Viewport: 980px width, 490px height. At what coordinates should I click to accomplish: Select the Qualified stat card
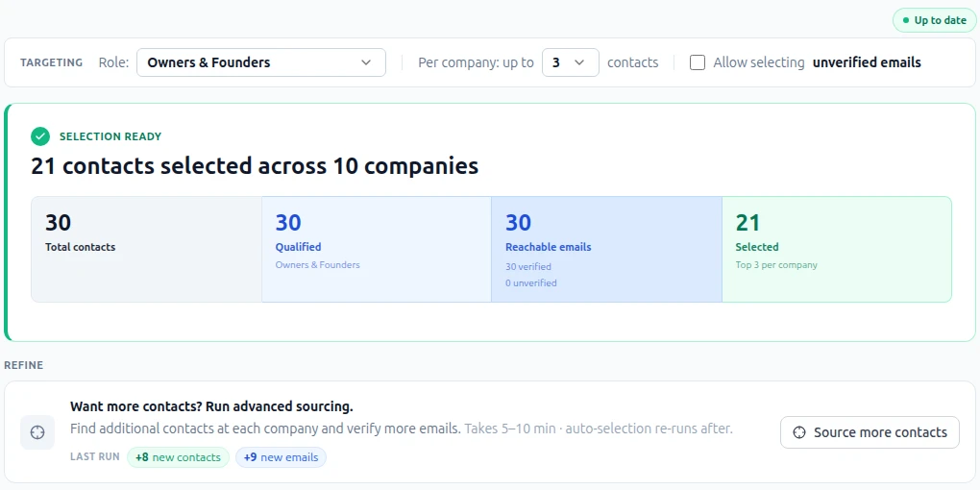click(377, 250)
